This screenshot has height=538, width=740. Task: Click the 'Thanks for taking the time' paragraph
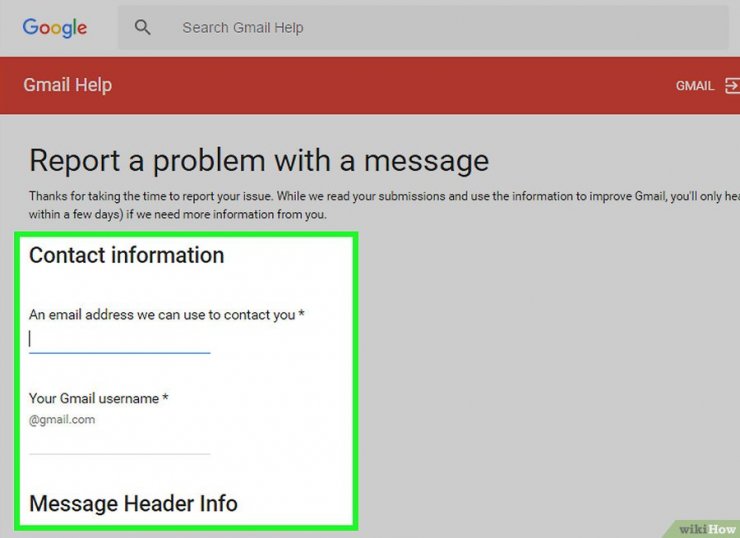point(384,205)
